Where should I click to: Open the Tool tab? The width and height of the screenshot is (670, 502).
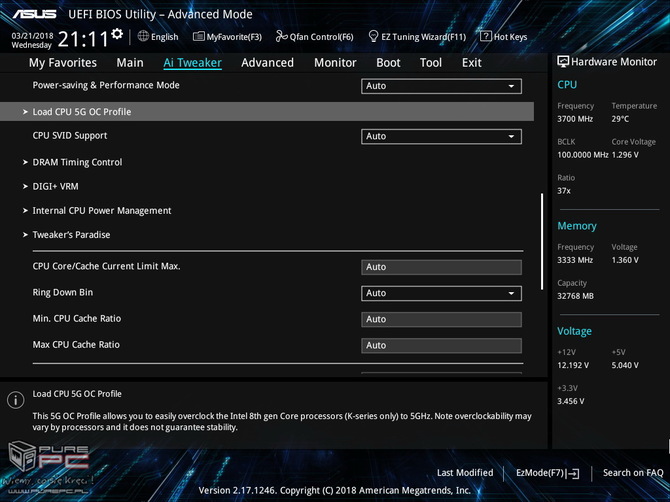tap(431, 63)
